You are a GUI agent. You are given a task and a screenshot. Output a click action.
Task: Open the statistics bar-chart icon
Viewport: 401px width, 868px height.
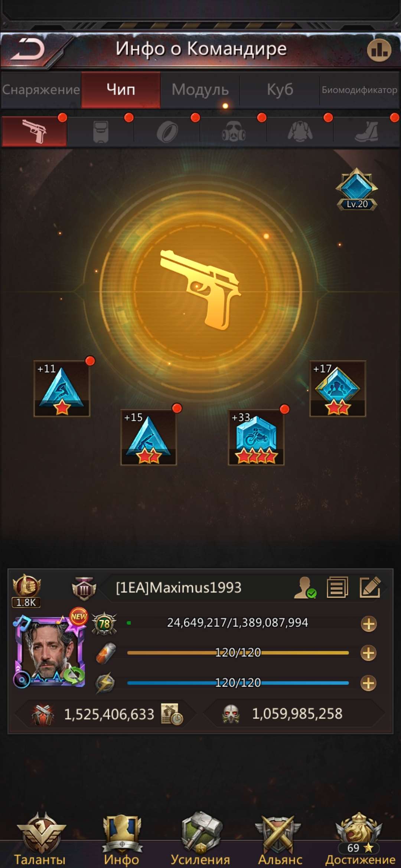click(x=379, y=50)
